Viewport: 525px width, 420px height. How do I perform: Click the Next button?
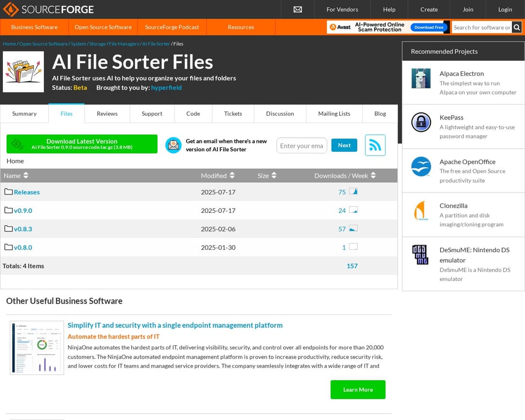(x=344, y=145)
